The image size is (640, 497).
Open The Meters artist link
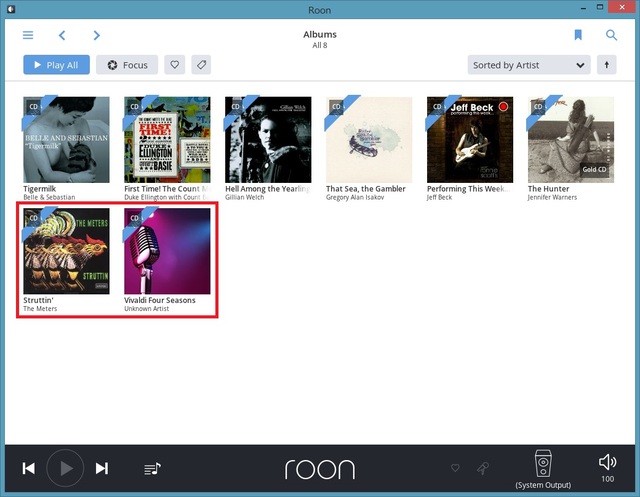click(40, 309)
